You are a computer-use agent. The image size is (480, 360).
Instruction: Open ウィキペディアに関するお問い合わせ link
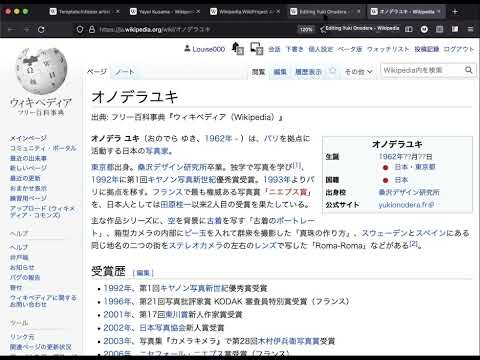[x=43, y=301]
